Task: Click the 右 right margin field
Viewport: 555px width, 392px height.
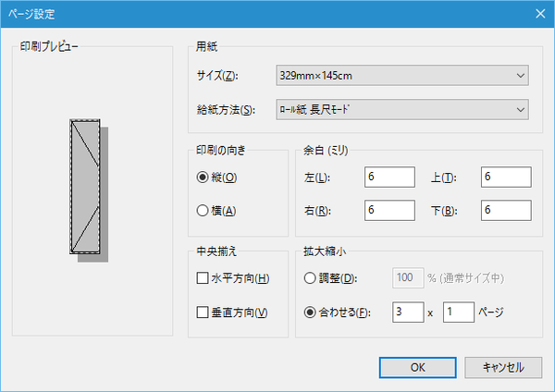Action: click(389, 210)
